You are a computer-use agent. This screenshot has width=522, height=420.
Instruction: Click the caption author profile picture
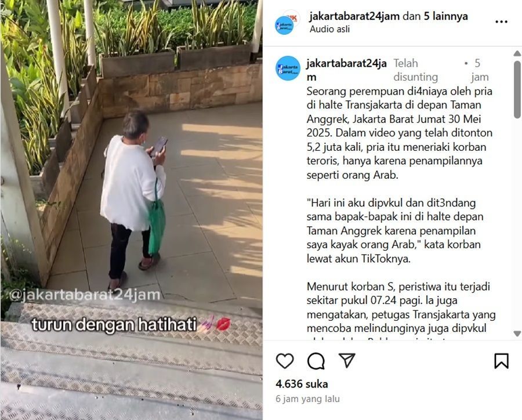click(x=288, y=68)
